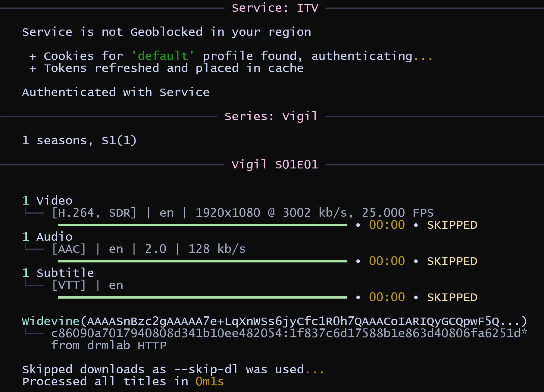Screen dimensions: 544x392
Task: Click the tree branch under "1 Subtitle"
Action: [34, 284]
